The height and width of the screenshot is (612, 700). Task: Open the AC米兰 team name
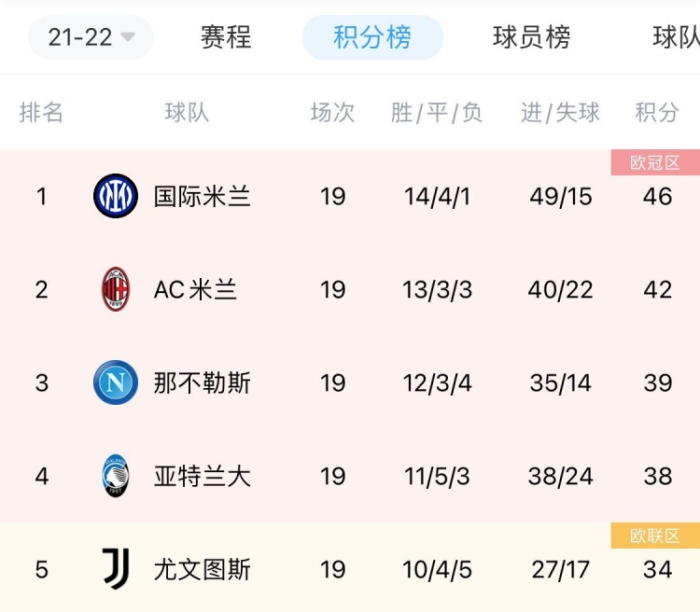[195, 290]
